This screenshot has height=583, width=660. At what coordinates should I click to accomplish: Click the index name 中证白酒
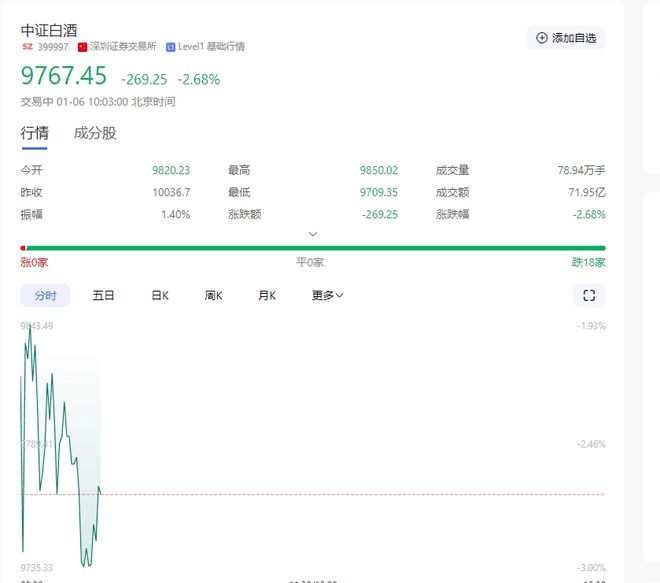[x=49, y=30]
